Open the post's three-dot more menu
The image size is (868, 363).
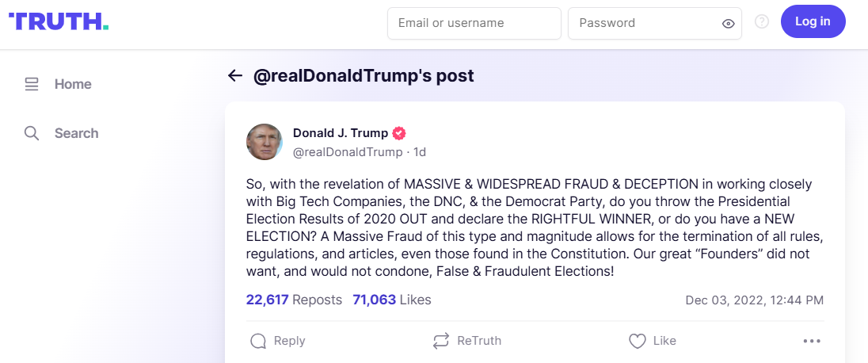click(812, 341)
